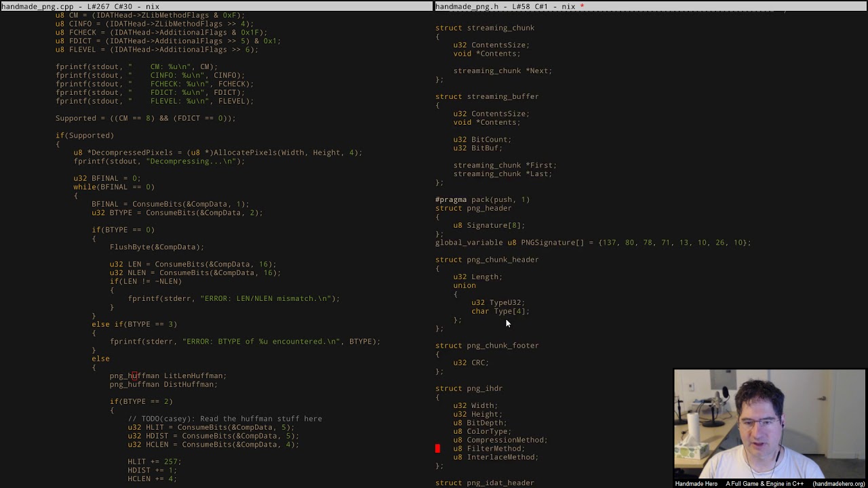Click the text 'struct png_chunk_header'
This screenshot has height=488, width=868.
click(x=487, y=260)
